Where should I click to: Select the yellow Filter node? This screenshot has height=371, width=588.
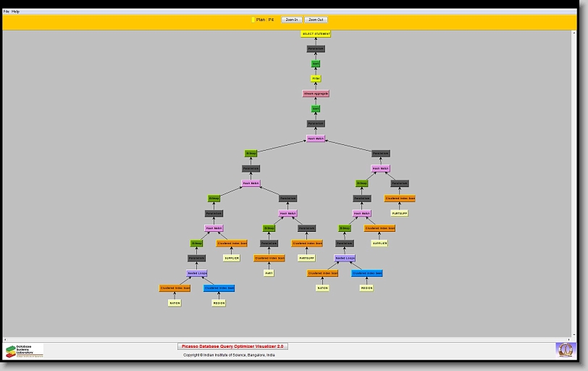pyautogui.click(x=316, y=78)
